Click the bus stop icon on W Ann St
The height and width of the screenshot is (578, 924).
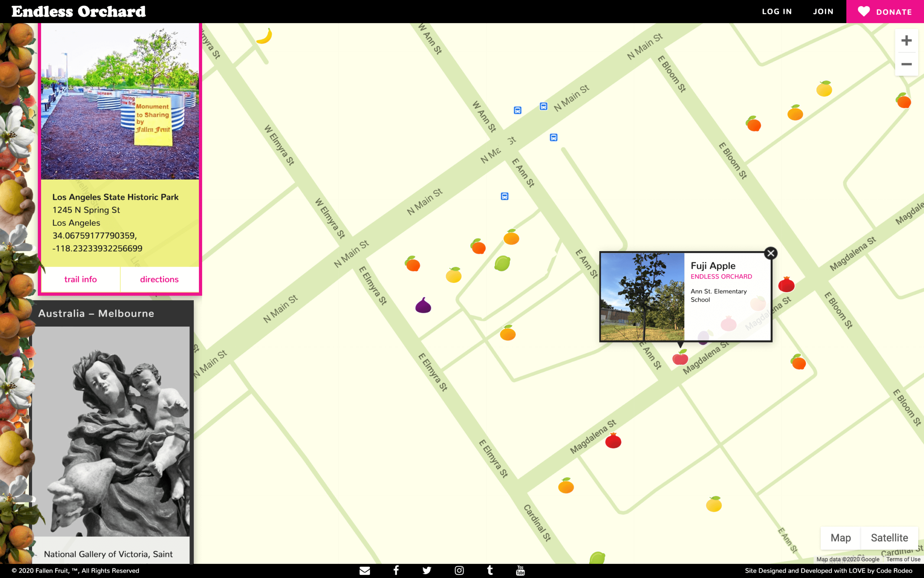(517, 111)
